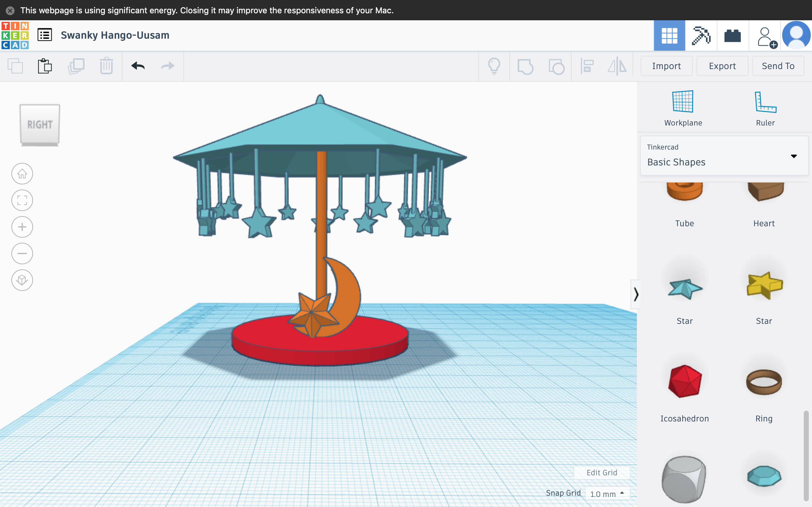Click the Home view icon
The width and height of the screenshot is (812, 507).
point(22,173)
